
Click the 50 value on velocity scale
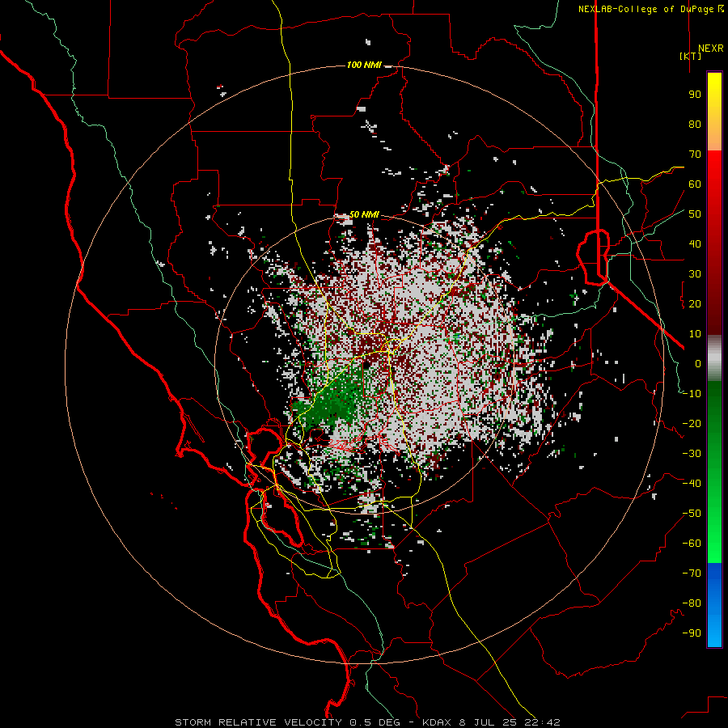click(695, 214)
